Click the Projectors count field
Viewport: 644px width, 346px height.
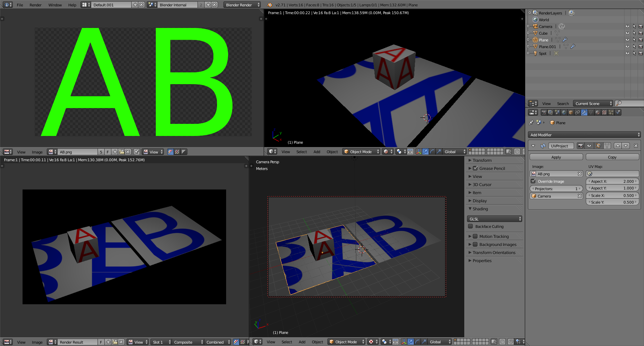pos(556,188)
